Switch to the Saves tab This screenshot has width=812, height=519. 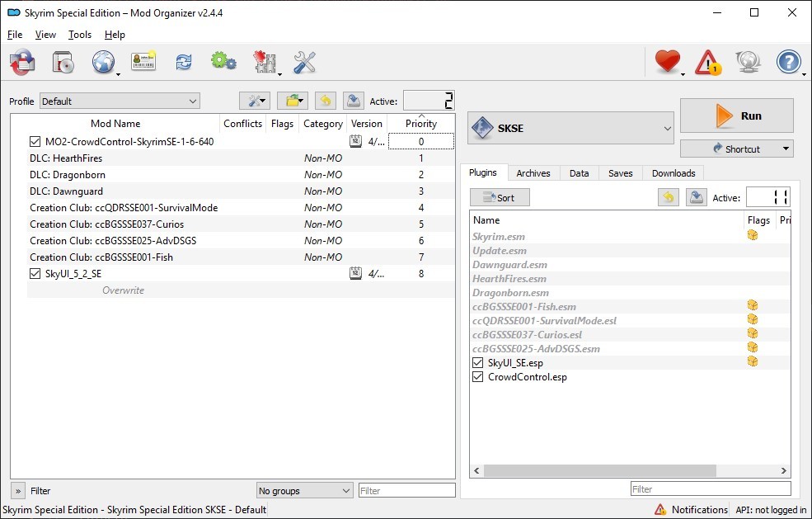coord(621,173)
